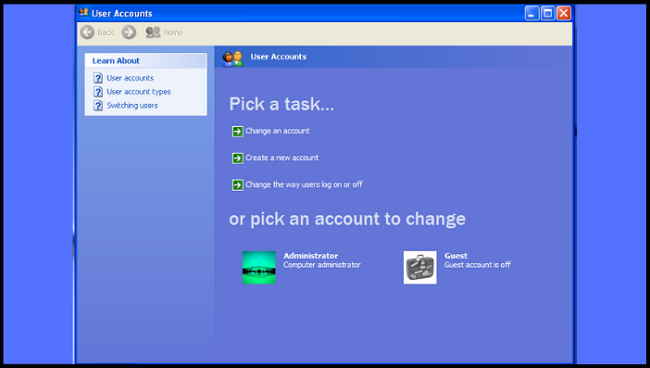Viewport: 650px width, 368px height.
Task: Click green arrow icon for log on or off
Action: pyautogui.click(x=238, y=185)
